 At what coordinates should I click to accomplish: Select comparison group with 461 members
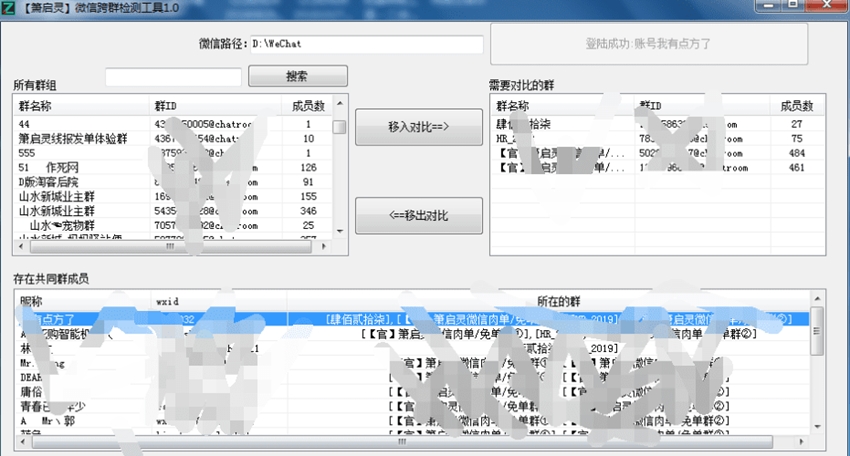coord(658,168)
